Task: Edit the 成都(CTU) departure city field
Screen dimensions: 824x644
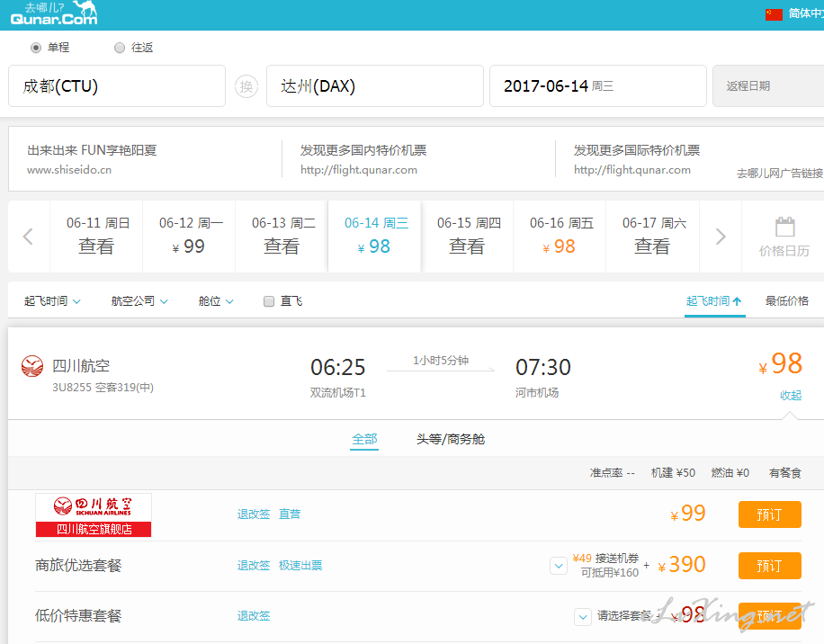Action: (x=117, y=86)
